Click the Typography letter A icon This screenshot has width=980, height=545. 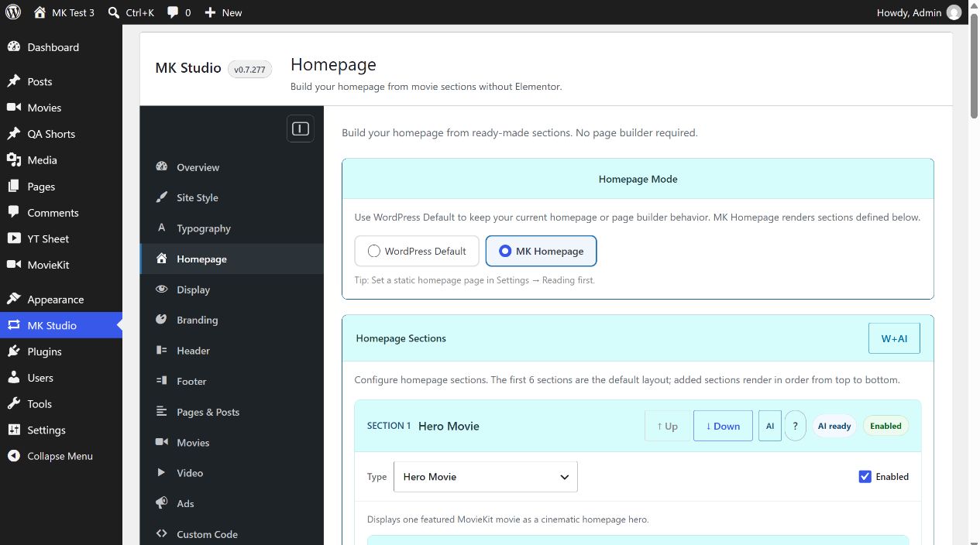click(x=162, y=228)
